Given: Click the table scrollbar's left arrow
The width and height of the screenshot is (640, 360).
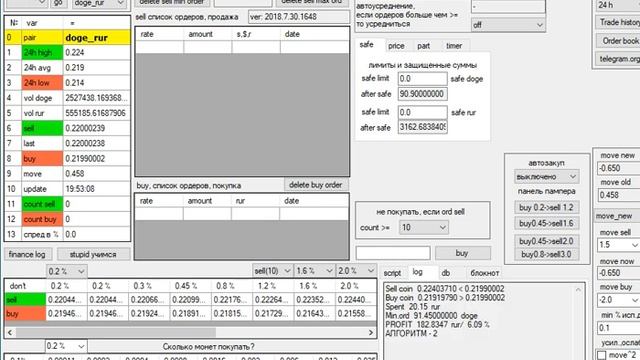Looking at the screenshot, I should point(10,333).
